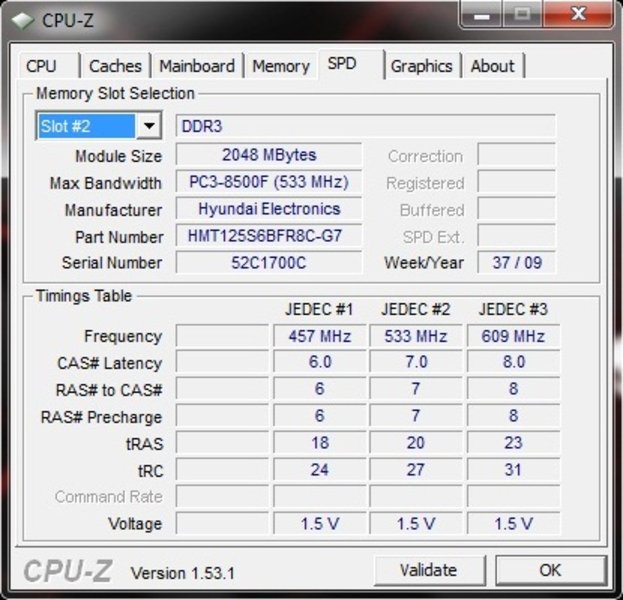623x600 pixels.
Task: Open the Graphics tab
Action: 422,66
